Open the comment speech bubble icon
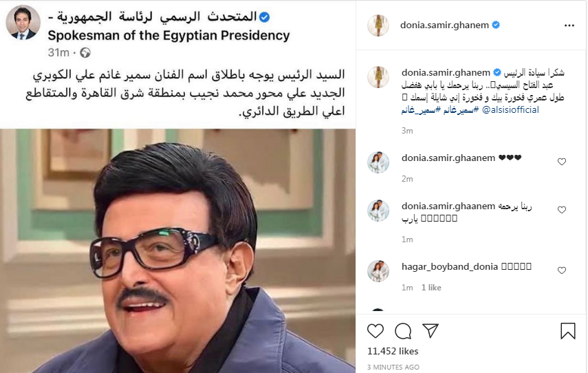 click(403, 330)
